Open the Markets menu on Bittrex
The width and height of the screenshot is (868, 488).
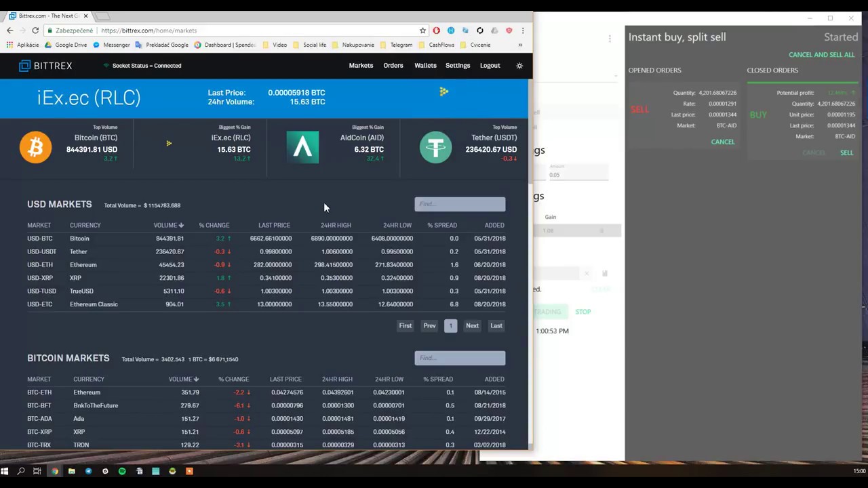click(361, 66)
